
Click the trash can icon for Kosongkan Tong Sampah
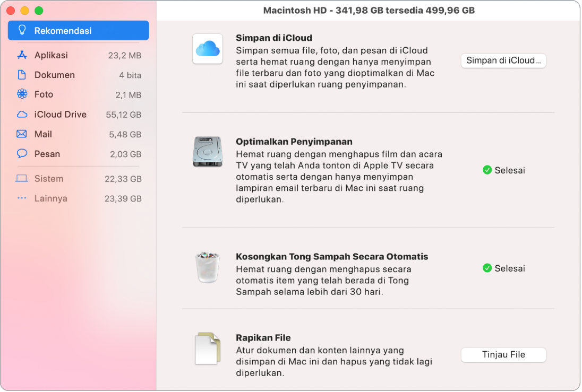coord(207,268)
